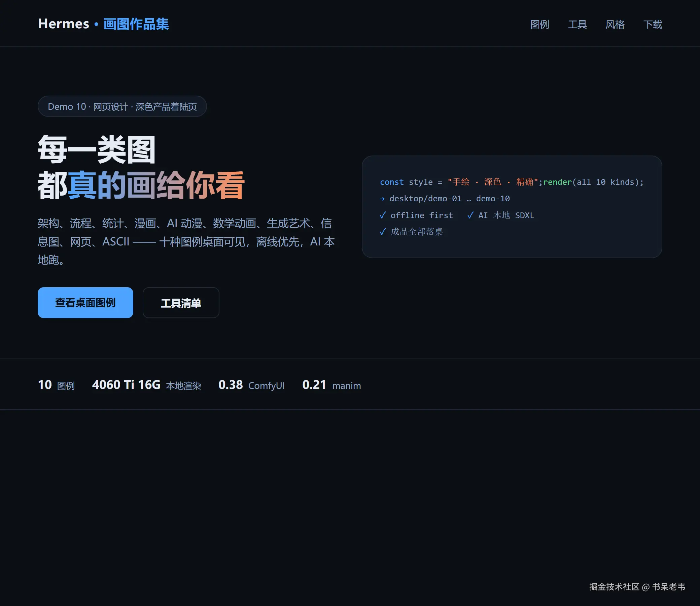Viewport: 700px width, 606px height.
Task: Click the 'AI 本地 SDXL' checklist item
Action: point(500,215)
